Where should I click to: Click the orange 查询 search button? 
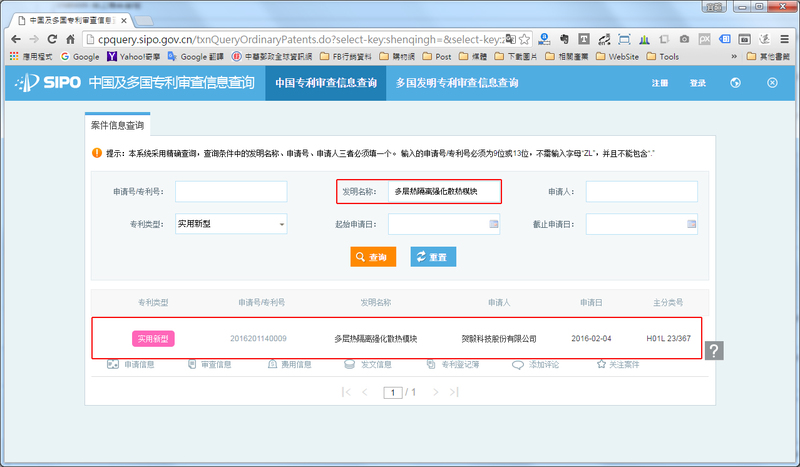[371, 257]
